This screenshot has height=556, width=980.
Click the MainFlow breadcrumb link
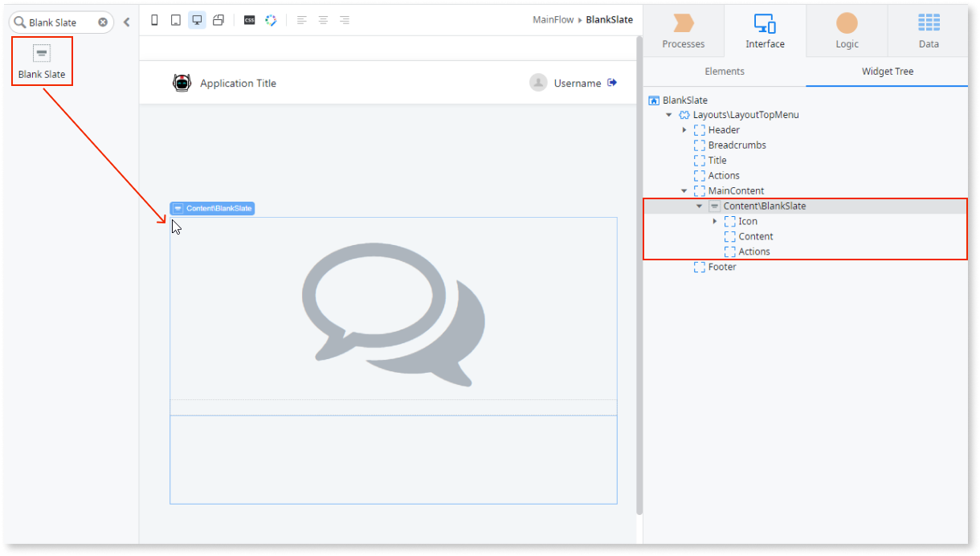[x=553, y=20]
